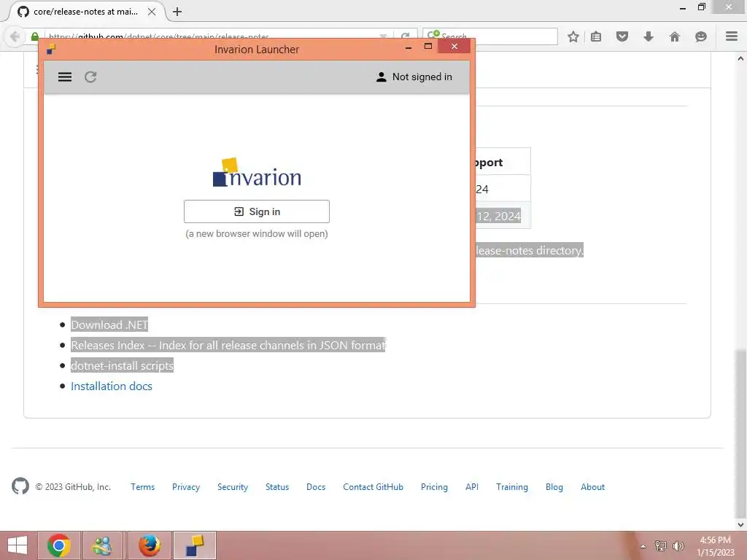Open the Training footer link
Image resolution: width=747 pixels, height=560 pixels.
[512, 486]
